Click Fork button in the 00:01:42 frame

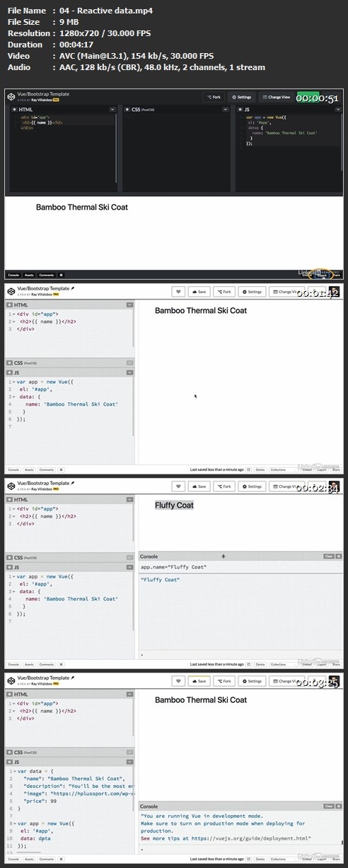[x=224, y=292]
